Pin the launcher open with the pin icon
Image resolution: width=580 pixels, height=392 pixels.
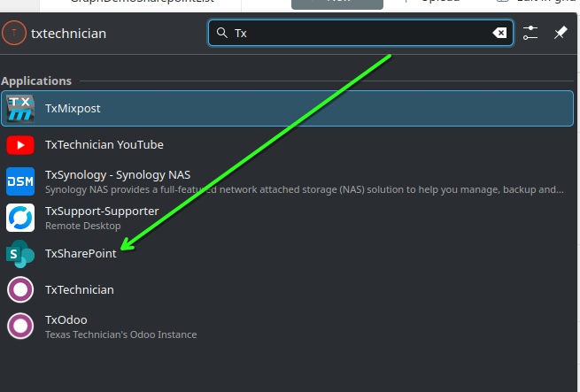point(560,34)
